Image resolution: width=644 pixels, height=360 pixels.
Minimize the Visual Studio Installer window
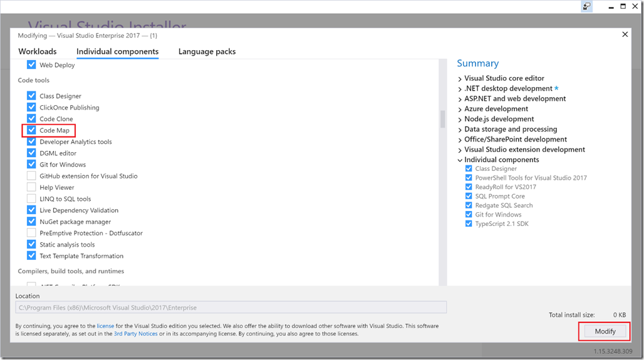pos(611,6)
